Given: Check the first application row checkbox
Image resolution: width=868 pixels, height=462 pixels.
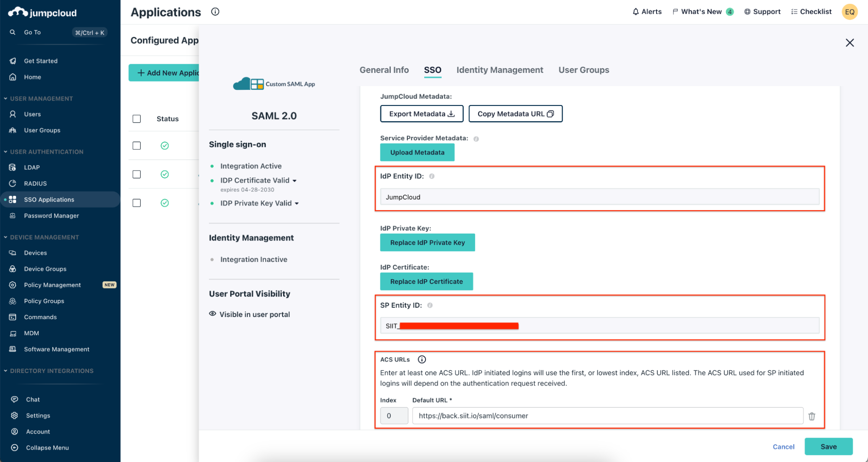Looking at the screenshot, I should 136,145.
